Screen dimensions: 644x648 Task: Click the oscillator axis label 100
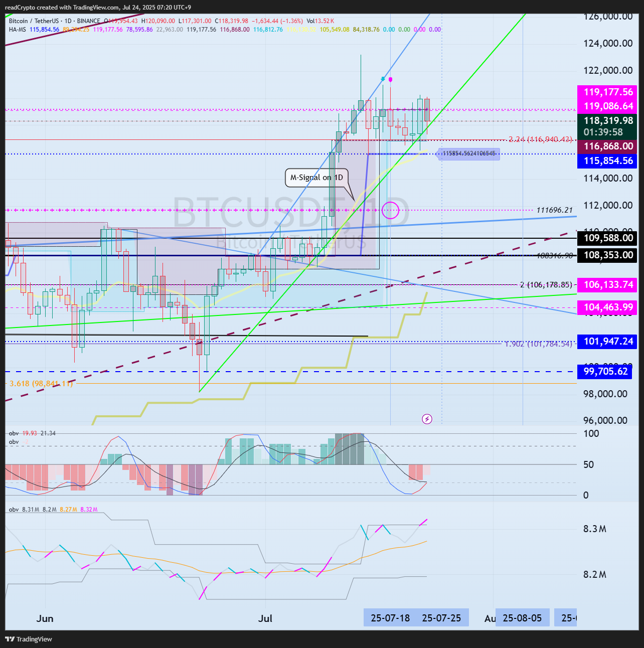point(591,434)
